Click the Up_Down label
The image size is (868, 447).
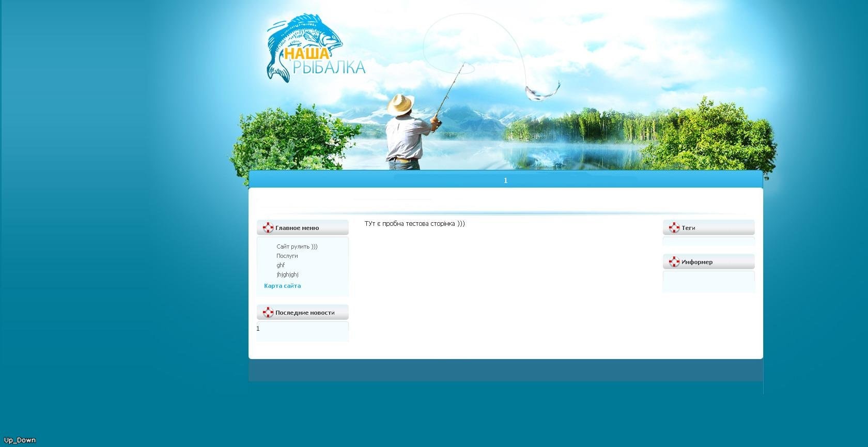(20, 440)
